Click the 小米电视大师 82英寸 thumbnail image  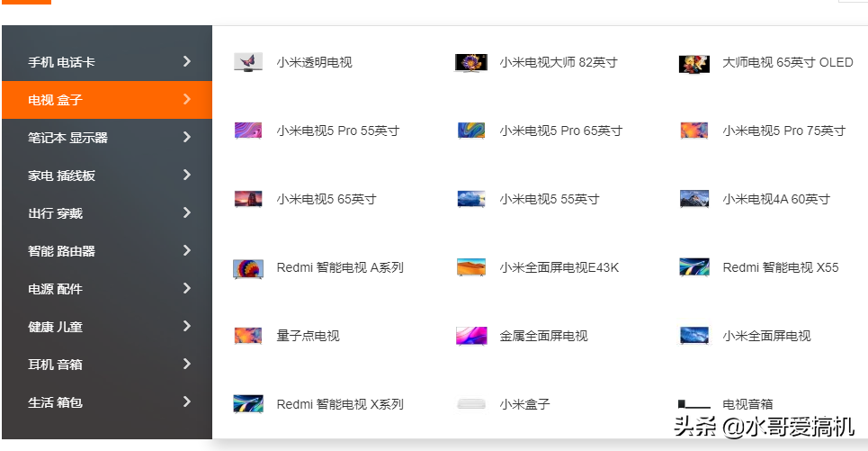point(471,63)
